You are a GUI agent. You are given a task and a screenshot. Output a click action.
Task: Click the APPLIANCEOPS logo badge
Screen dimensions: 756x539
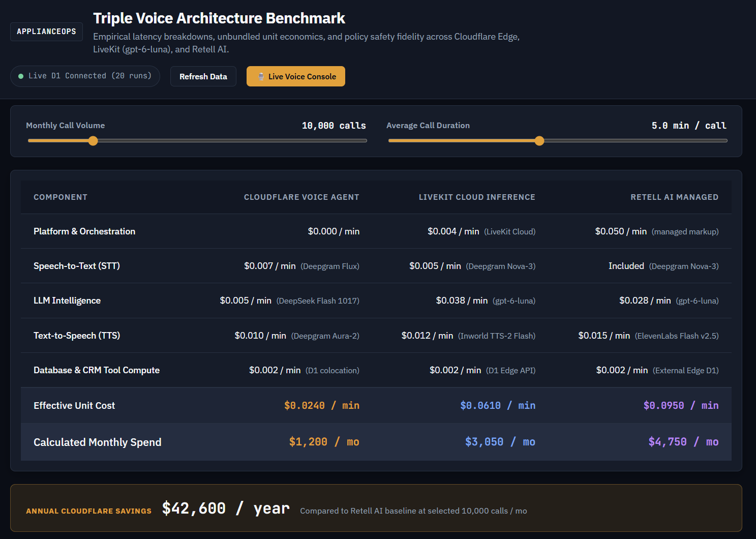[46, 32]
